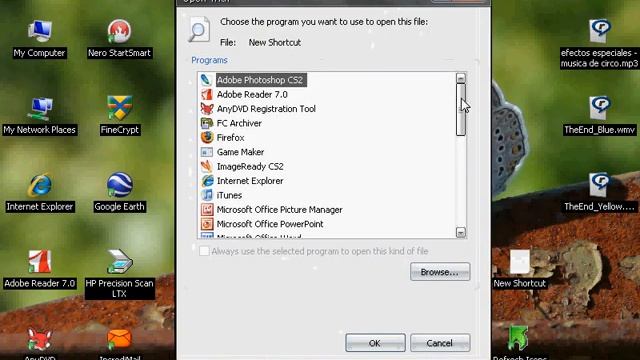The height and width of the screenshot is (360, 640).
Task: Select "Adobe Reader 7.0" list entry text
Action: point(252,94)
